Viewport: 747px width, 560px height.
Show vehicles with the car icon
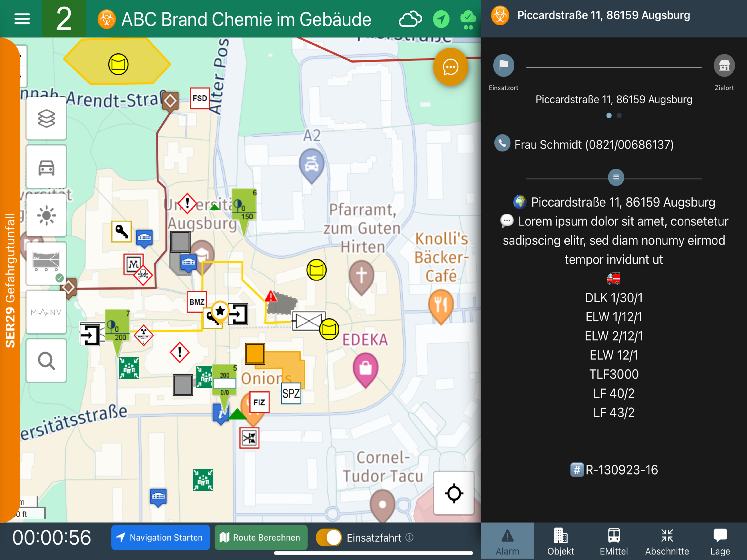tap(46, 167)
